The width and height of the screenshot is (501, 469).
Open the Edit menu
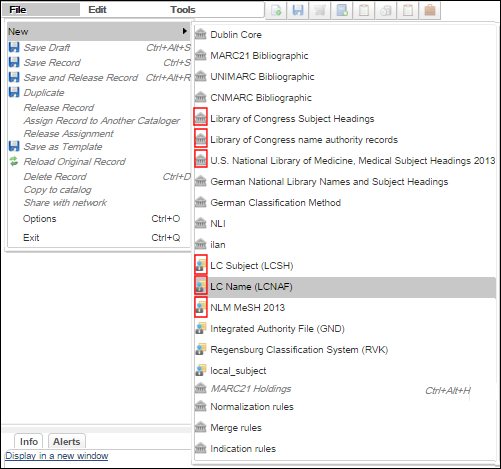[97, 10]
